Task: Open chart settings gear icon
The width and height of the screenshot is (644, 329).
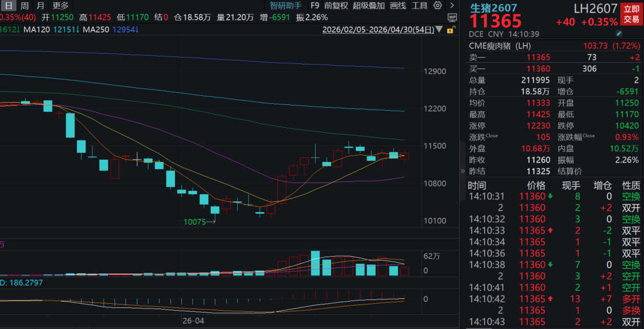Action: tap(438, 6)
